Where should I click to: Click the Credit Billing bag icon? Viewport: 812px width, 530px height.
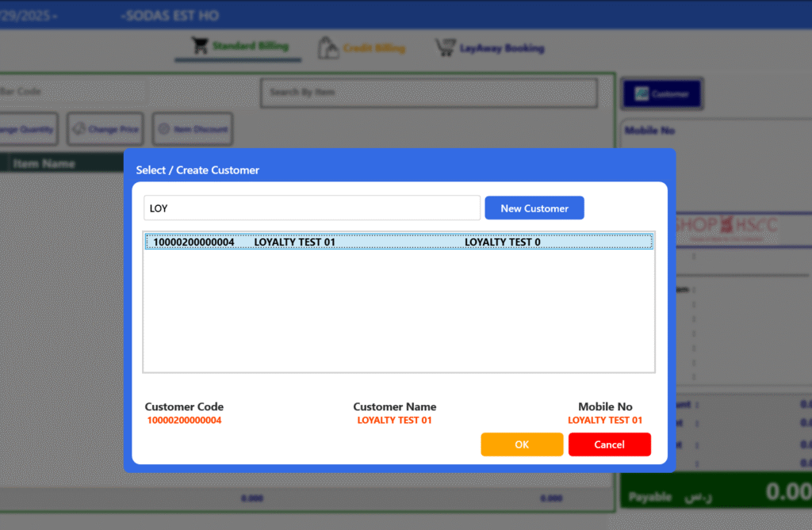click(328, 48)
